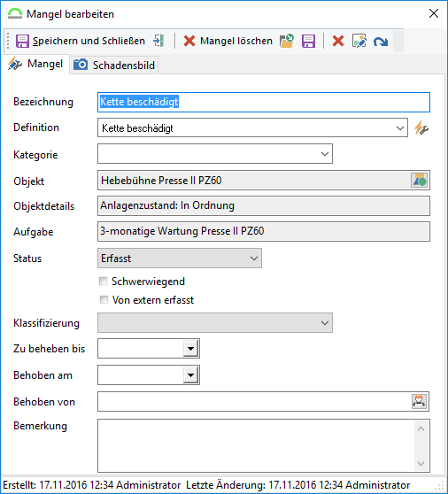The image size is (448, 494).
Task: Switch to the Mangel tab
Action: pyautogui.click(x=35, y=64)
